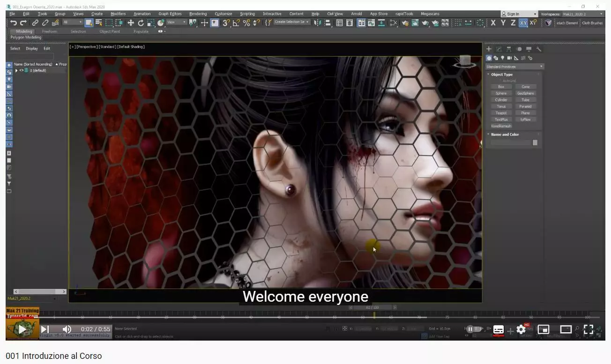
Task: Open the Mirror tool
Action: tap(318, 22)
